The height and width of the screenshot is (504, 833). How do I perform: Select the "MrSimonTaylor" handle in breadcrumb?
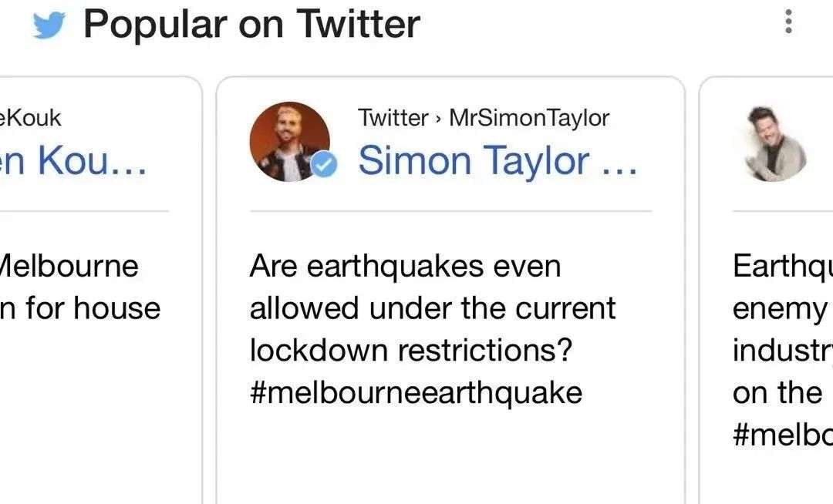click(x=529, y=118)
